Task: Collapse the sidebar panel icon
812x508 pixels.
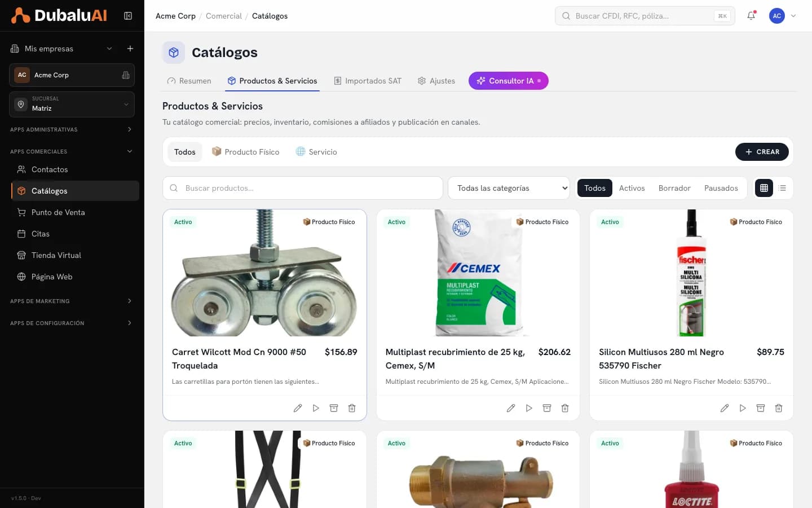Action: click(x=128, y=16)
